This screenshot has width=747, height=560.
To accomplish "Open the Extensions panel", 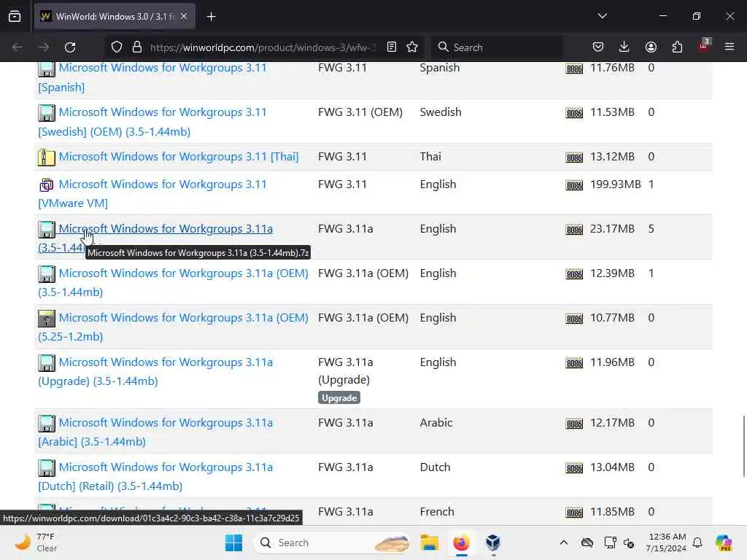I will (x=677, y=47).
